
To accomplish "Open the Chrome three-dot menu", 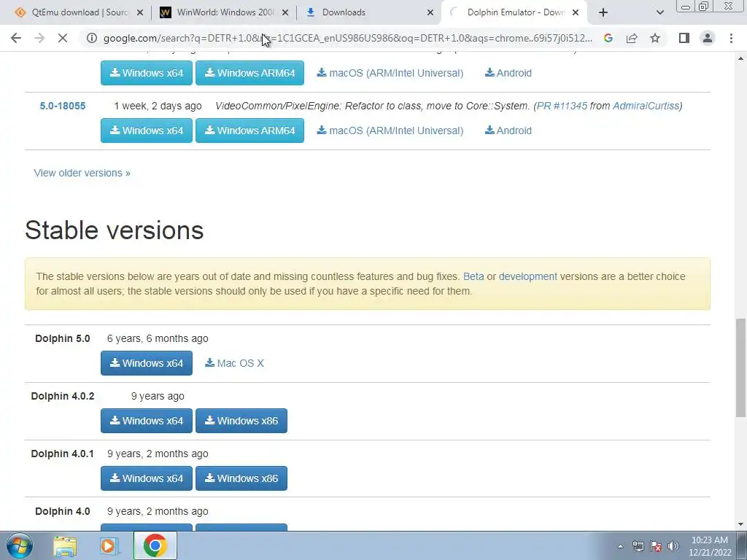I will [731, 38].
